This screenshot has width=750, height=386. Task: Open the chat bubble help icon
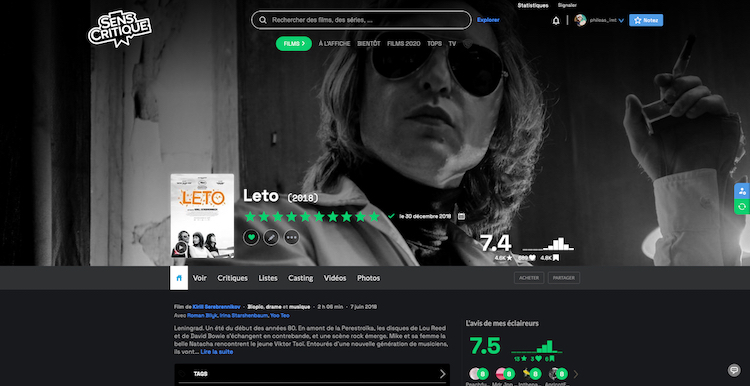(x=734, y=370)
